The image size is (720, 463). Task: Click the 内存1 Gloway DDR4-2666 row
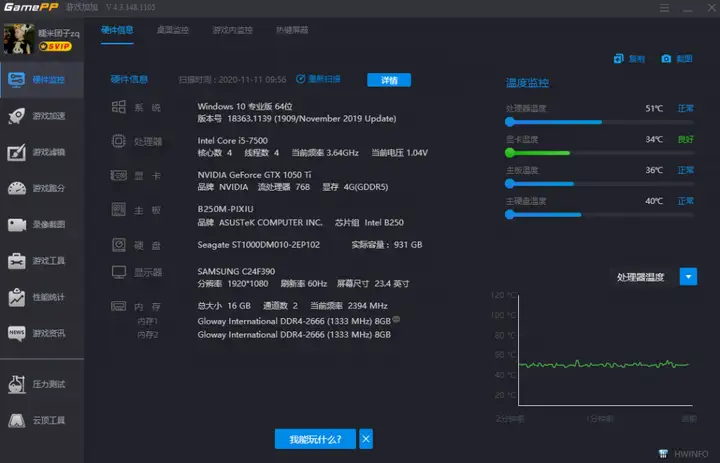pos(294,321)
